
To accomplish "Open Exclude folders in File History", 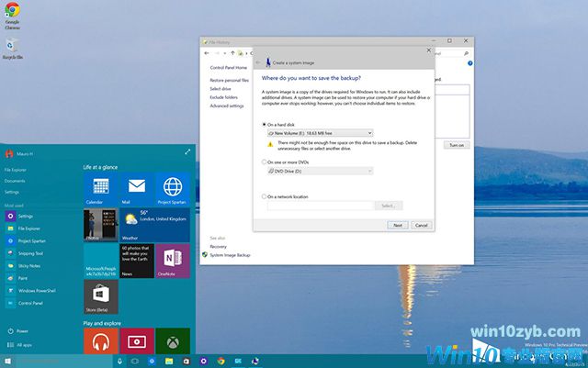I will (x=223, y=97).
